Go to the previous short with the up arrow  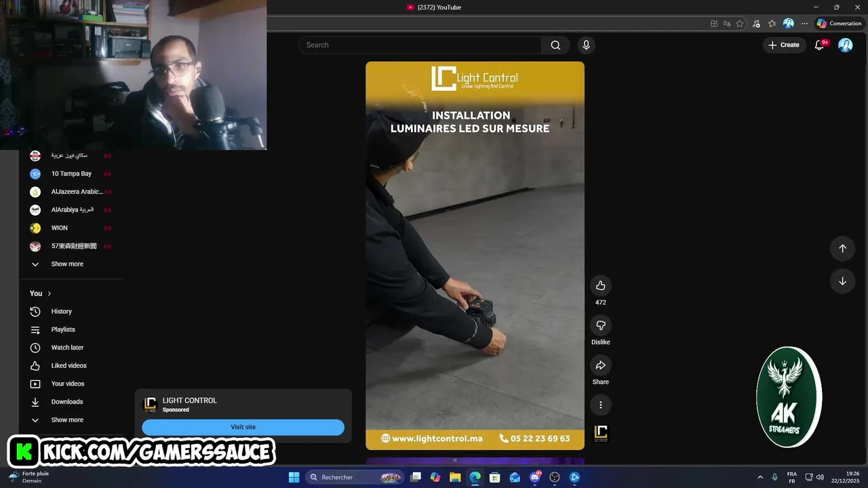point(842,249)
